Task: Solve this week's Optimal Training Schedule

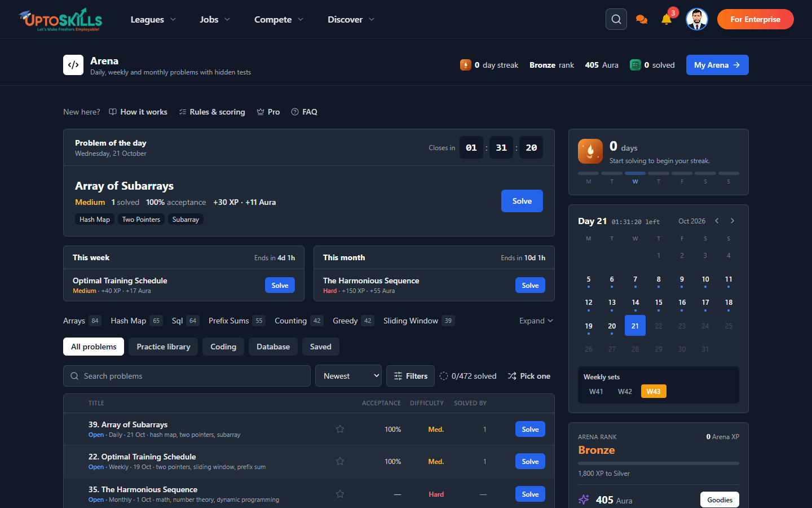Action: 280,285
